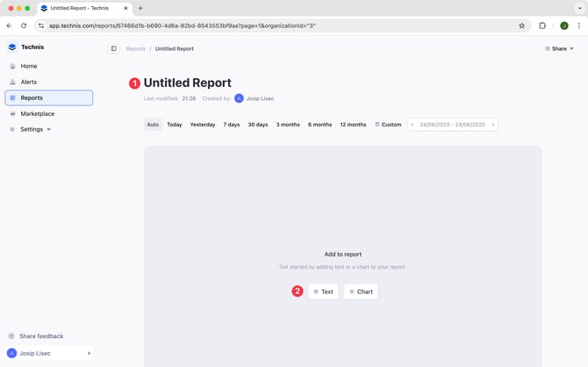Add a Chart to the report
The height and width of the screenshot is (367, 588).
[x=361, y=291]
